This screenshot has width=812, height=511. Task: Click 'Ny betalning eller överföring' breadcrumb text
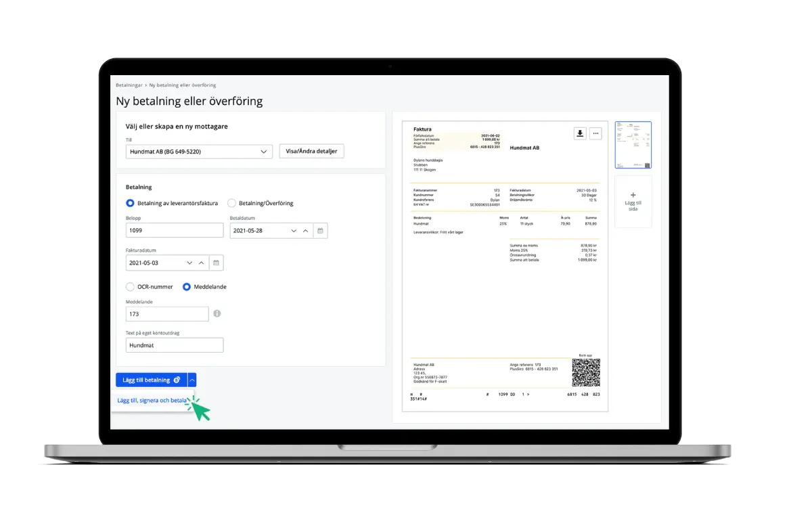tap(183, 85)
